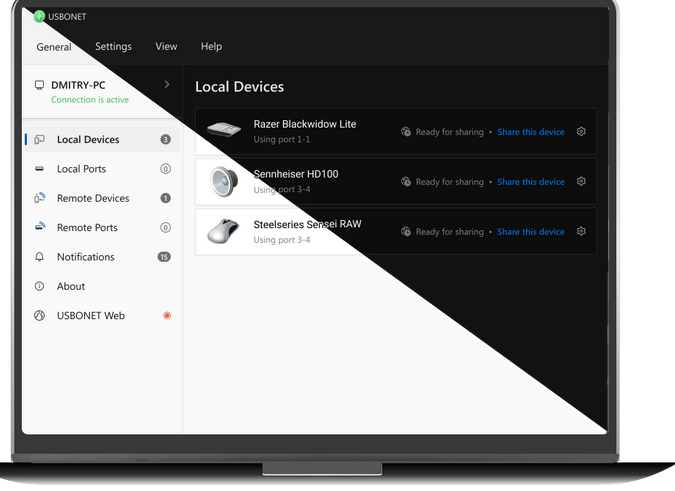Open Remote Devices section
This screenshot has height=491, width=675.
coord(102,198)
